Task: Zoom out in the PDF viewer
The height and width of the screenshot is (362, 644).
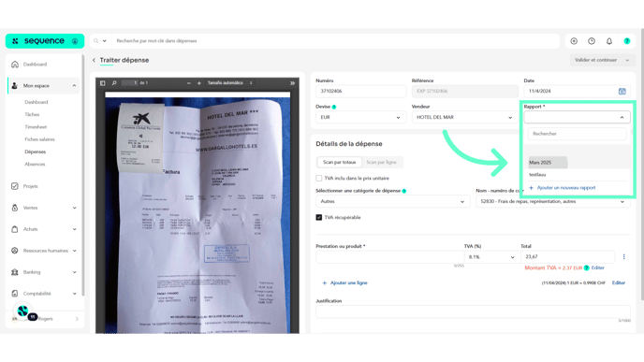Action: tap(189, 83)
